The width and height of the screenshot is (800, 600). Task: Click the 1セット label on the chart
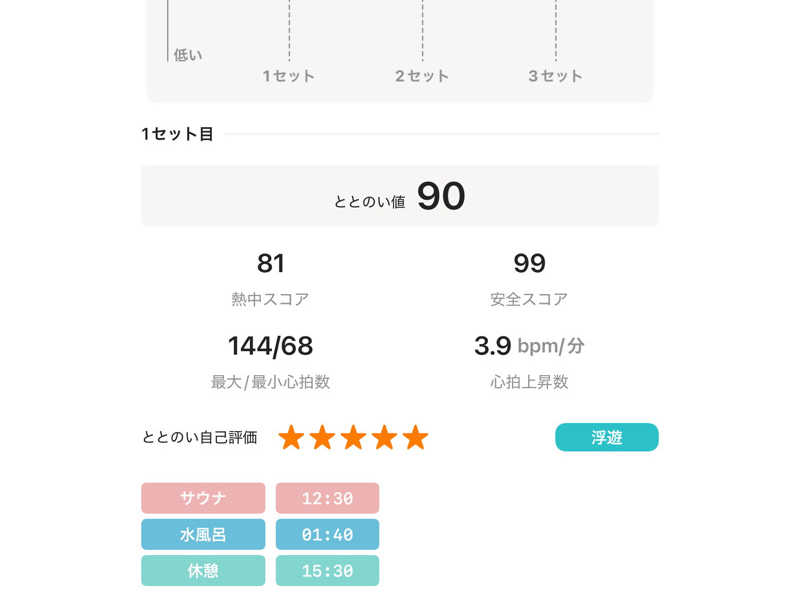pos(289,76)
